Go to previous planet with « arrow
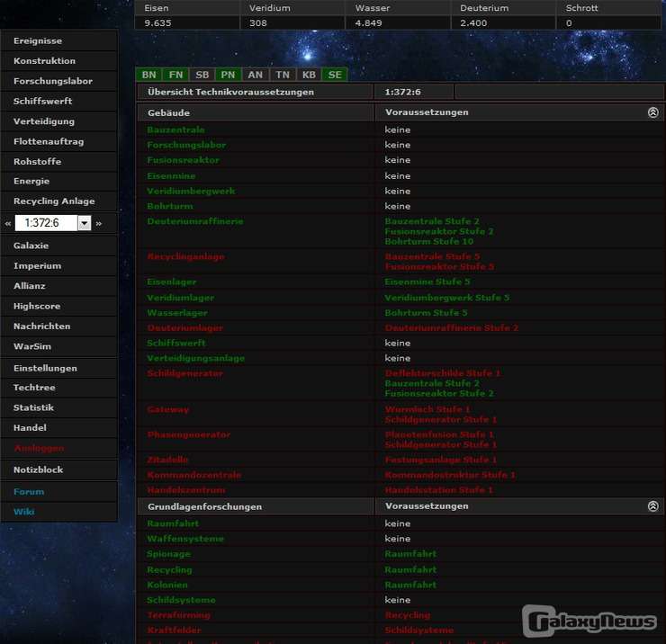 tap(7, 223)
